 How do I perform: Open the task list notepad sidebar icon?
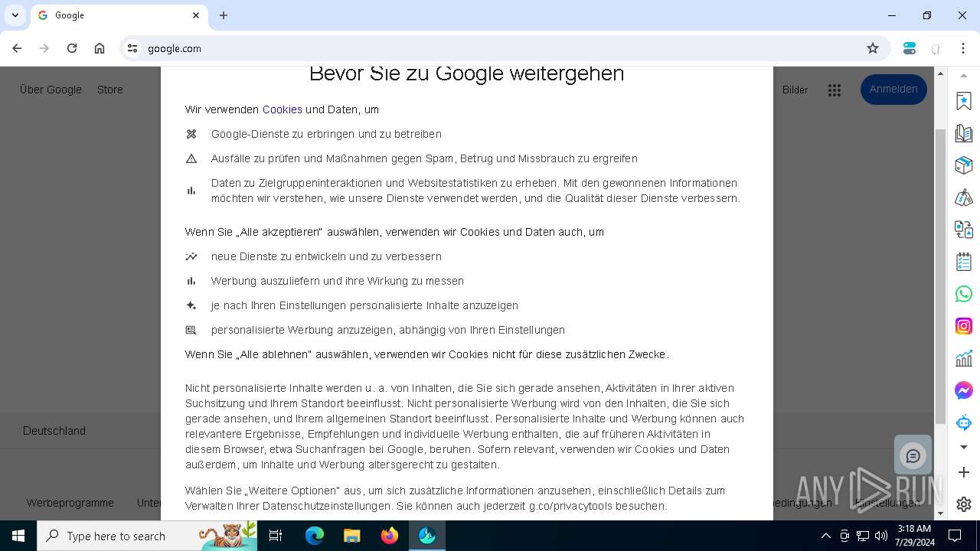(x=964, y=262)
